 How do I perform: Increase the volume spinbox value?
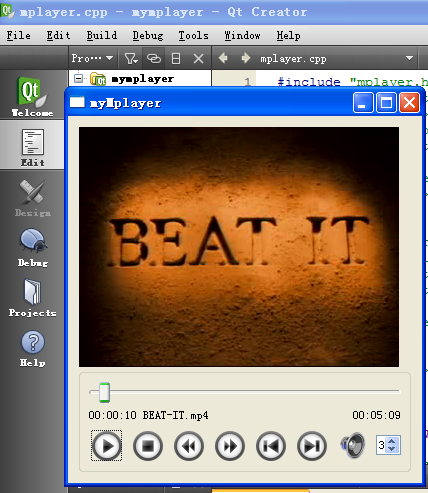(x=392, y=441)
